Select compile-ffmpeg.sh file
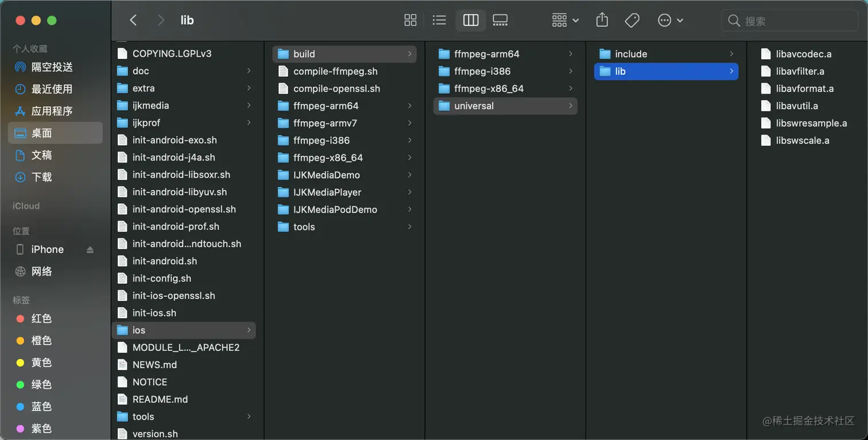Screen dimensions: 868x440 tap(344, 71)
